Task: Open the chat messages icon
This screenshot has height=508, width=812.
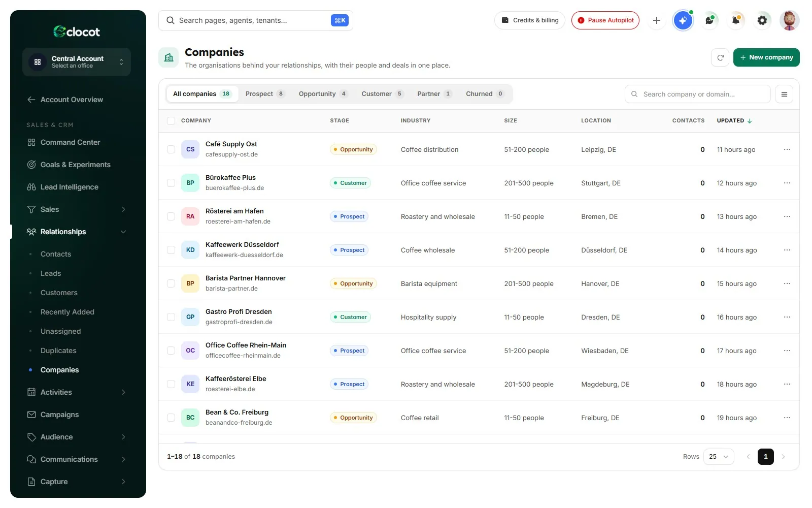Action: tap(709, 20)
